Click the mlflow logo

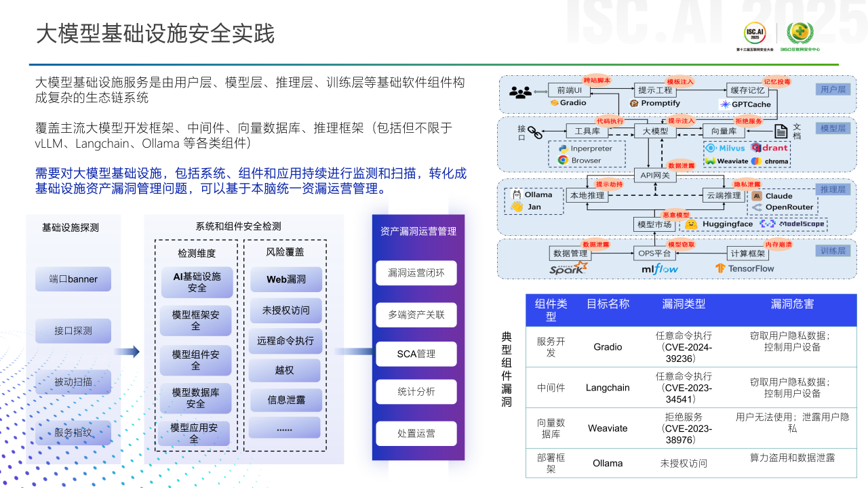(x=659, y=268)
